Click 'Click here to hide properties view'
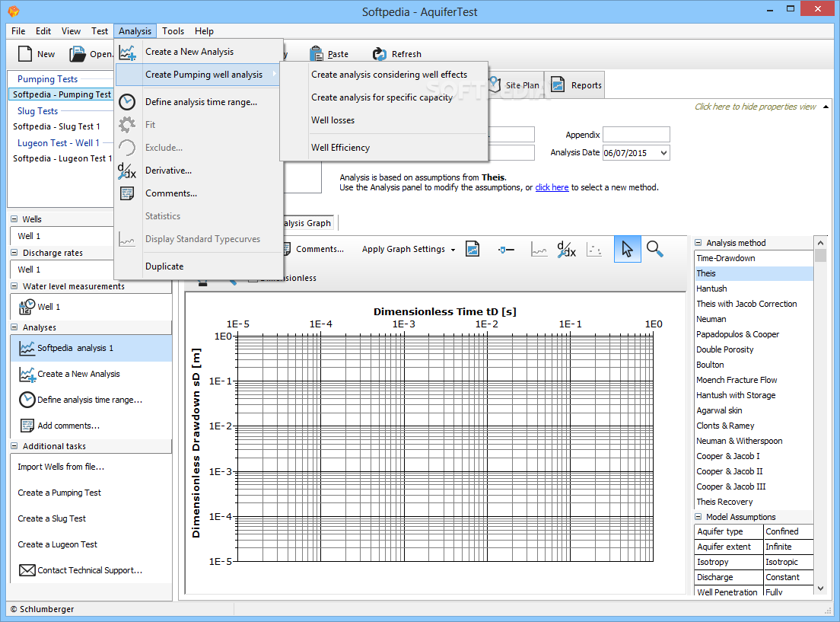The width and height of the screenshot is (840, 622). click(756, 107)
